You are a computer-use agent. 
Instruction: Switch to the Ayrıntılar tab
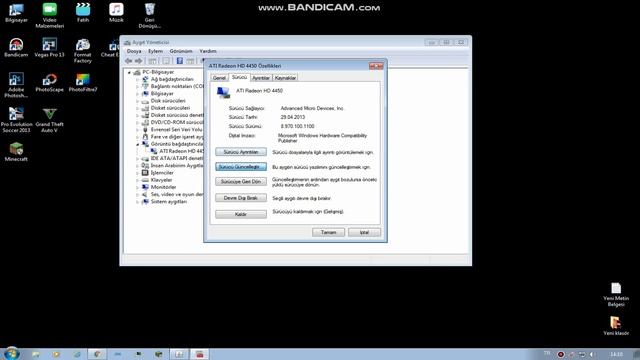[261, 78]
